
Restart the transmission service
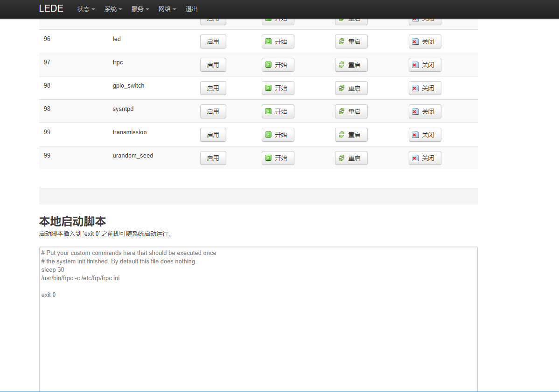pos(351,134)
